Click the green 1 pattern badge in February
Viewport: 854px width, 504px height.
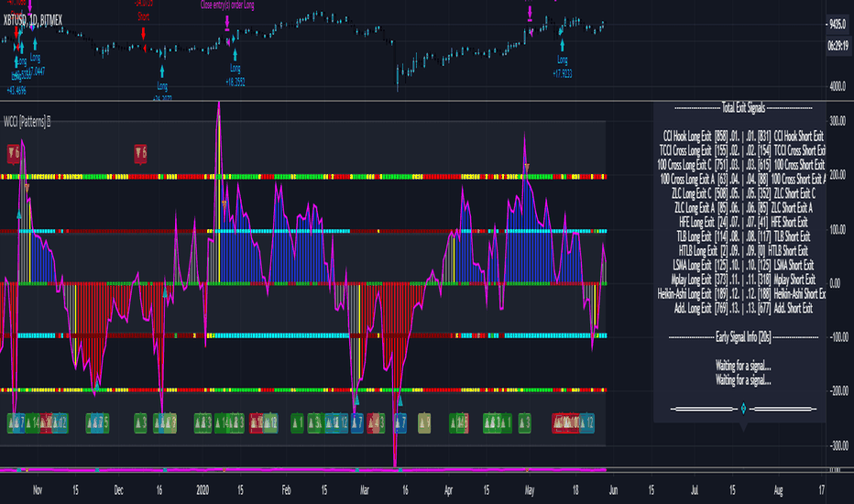[297, 422]
